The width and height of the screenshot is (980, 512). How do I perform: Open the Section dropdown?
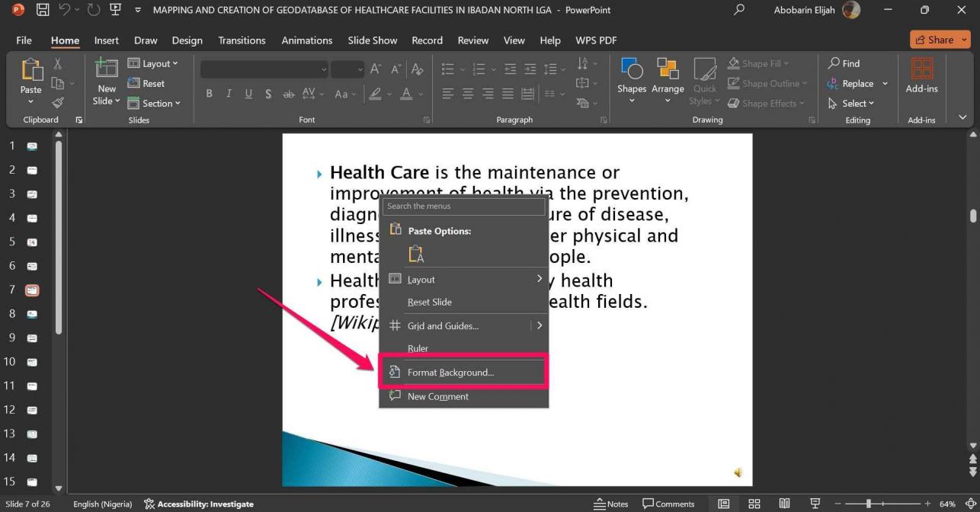coord(154,103)
